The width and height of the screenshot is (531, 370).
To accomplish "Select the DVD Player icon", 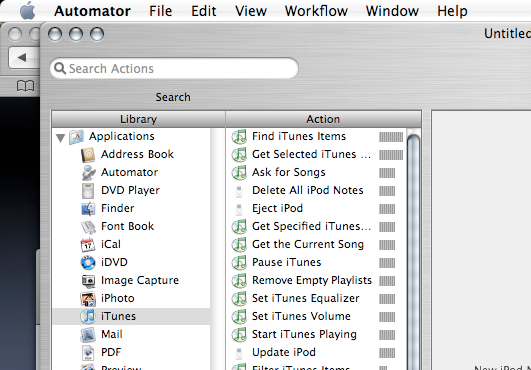I will point(88,191).
